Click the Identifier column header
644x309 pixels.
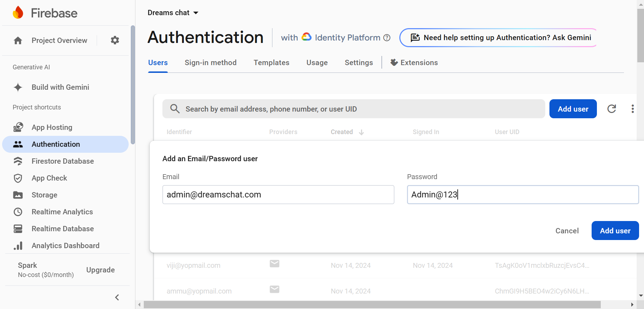(x=179, y=132)
